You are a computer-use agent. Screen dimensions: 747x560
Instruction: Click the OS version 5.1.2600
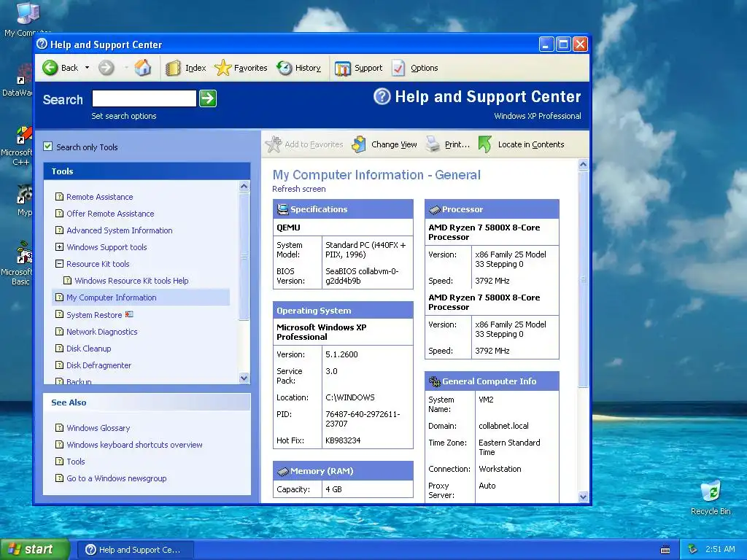click(x=341, y=354)
